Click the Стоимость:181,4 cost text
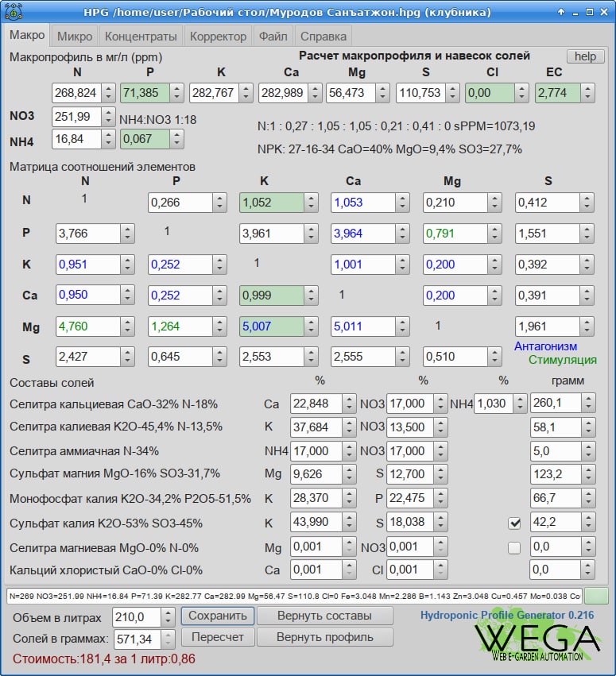Viewport: 616px width, 676px height. click(103, 659)
